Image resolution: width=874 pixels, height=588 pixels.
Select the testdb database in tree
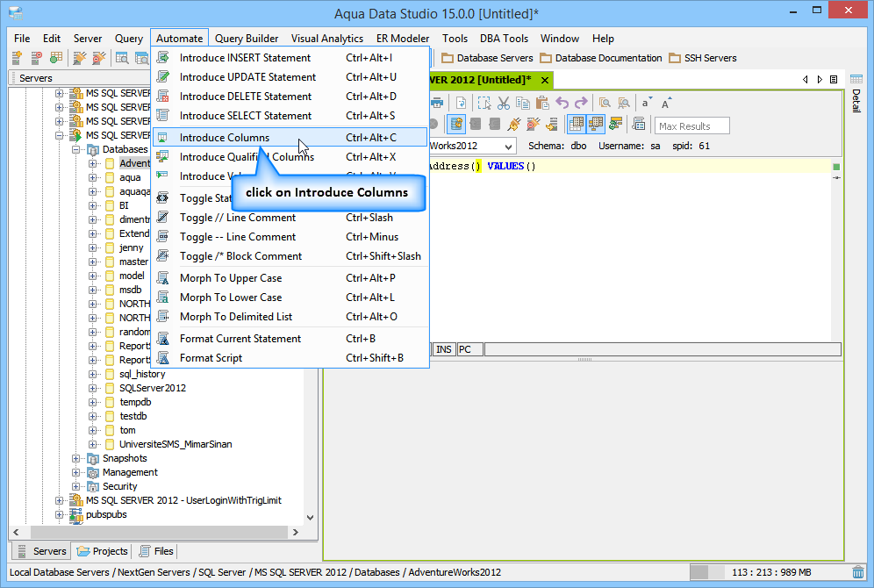pyautogui.click(x=133, y=416)
